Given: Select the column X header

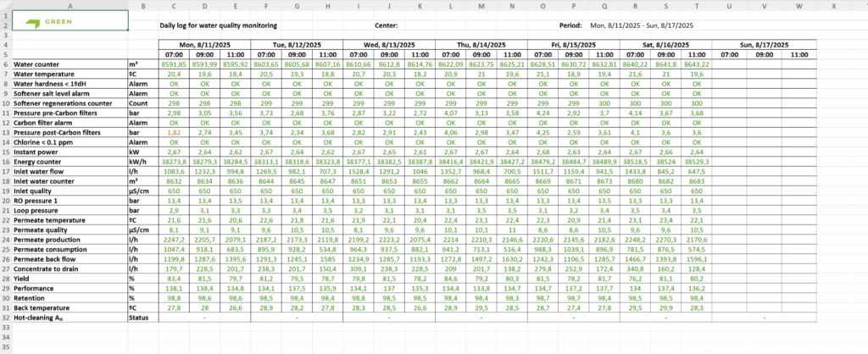Looking at the screenshot, I should point(835,6).
